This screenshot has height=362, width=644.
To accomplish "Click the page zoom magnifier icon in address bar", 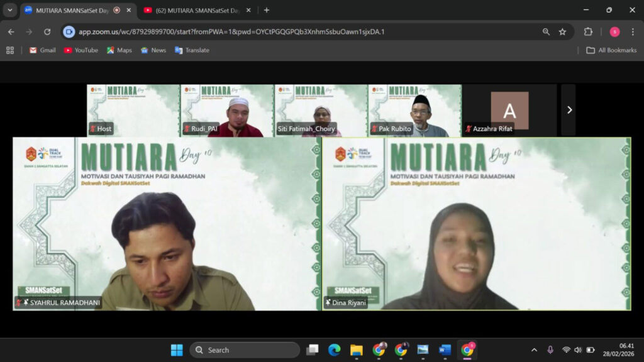I will [545, 31].
